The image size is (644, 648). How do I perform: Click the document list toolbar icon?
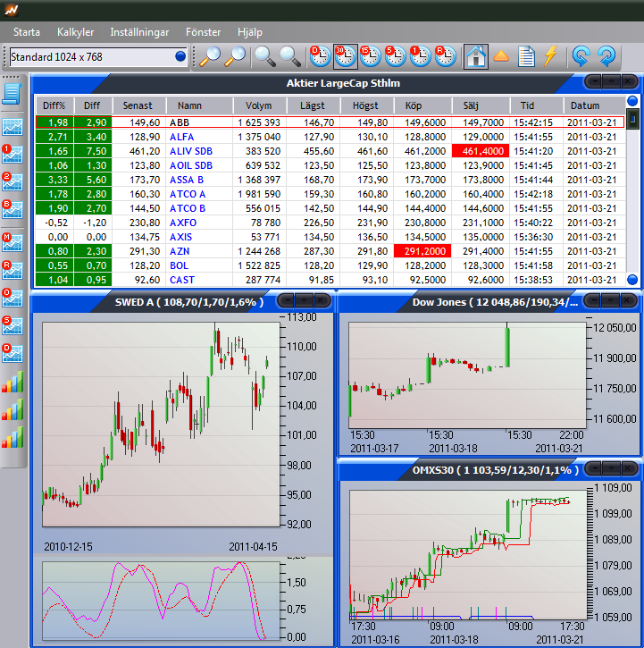click(526, 56)
